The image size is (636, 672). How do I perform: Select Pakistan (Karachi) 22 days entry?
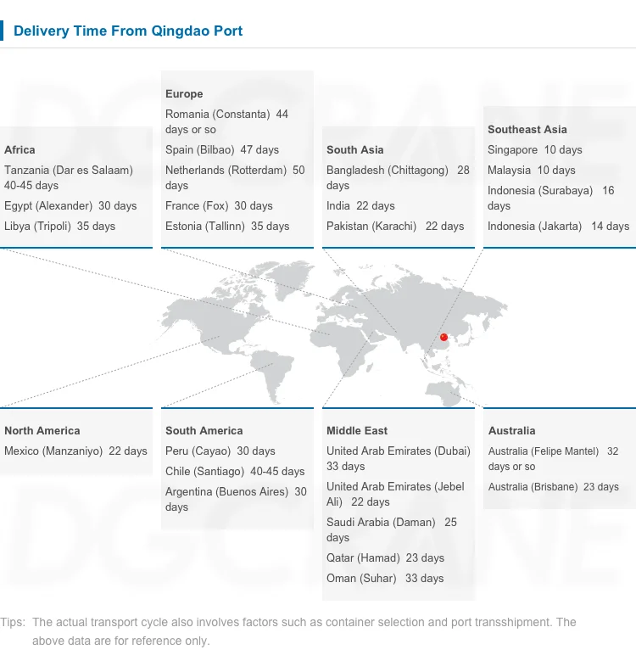click(395, 227)
